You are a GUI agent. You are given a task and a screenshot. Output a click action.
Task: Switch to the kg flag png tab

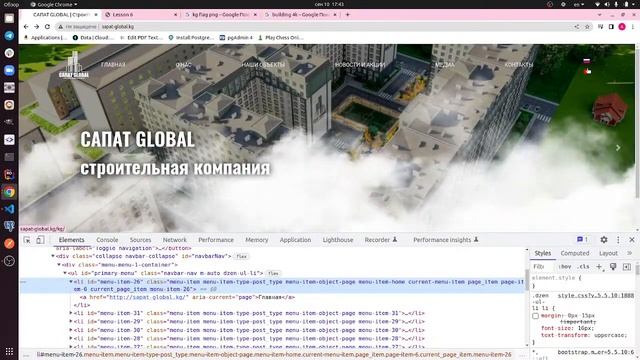(221, 14)
